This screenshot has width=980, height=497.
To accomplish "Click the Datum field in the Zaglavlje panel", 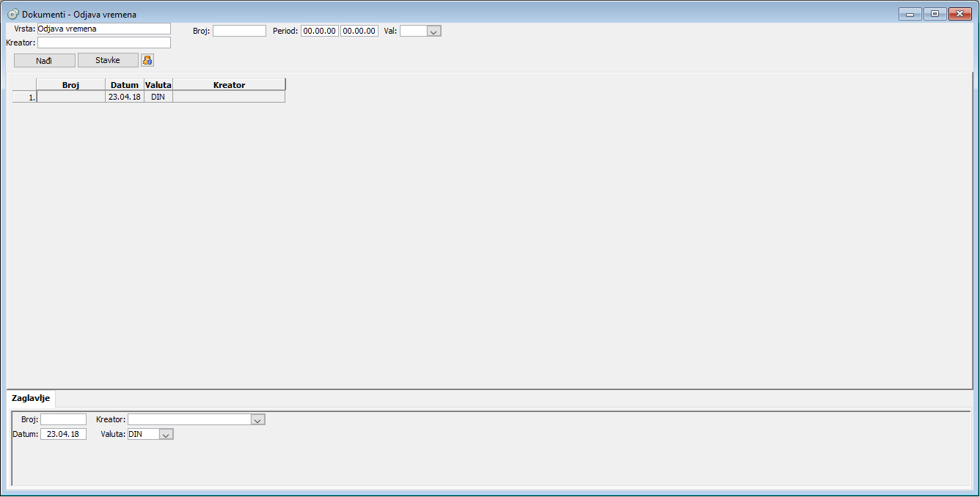I will (63, 434).
